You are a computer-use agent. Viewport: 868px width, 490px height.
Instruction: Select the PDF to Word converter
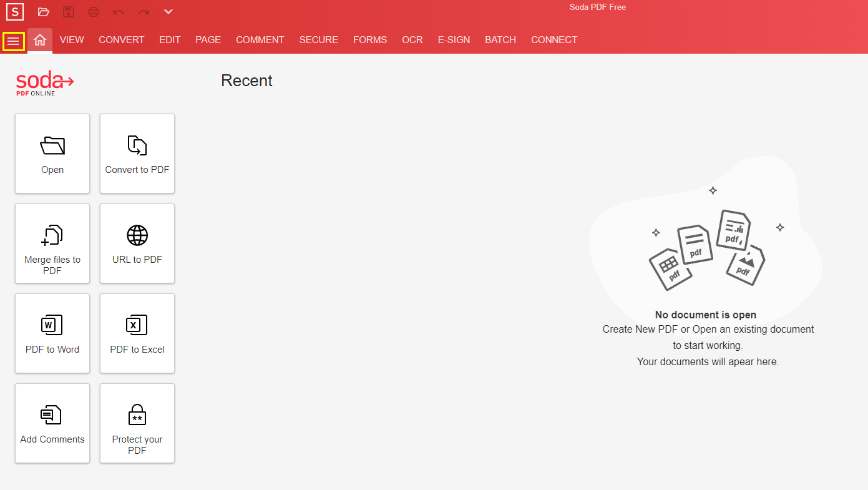pyautogui.click(x=52, y=333)
